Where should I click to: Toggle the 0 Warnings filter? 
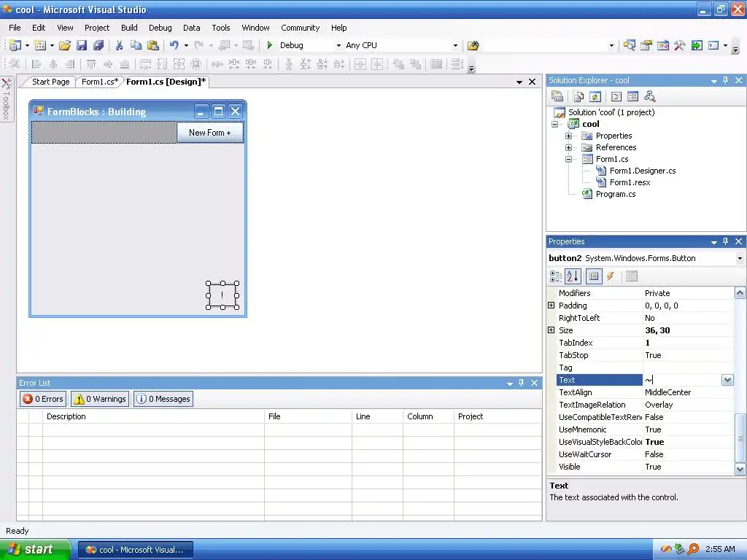point(100,399)
